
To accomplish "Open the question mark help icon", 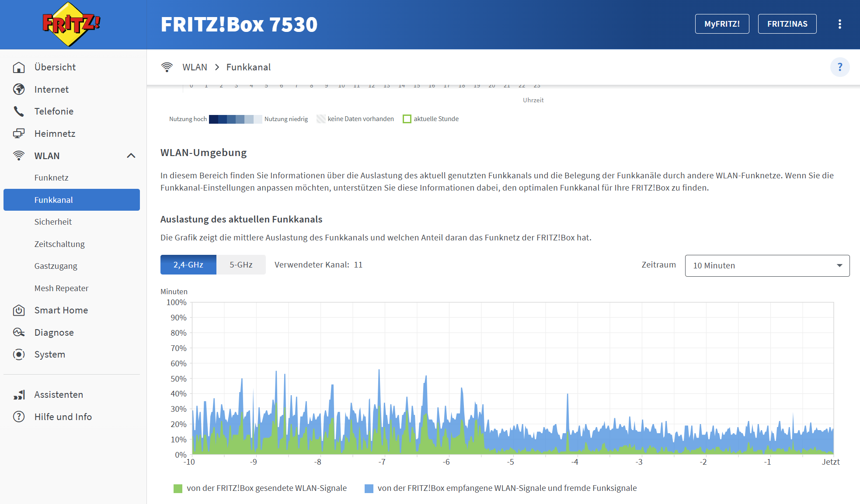I will (x=839, y=67).
